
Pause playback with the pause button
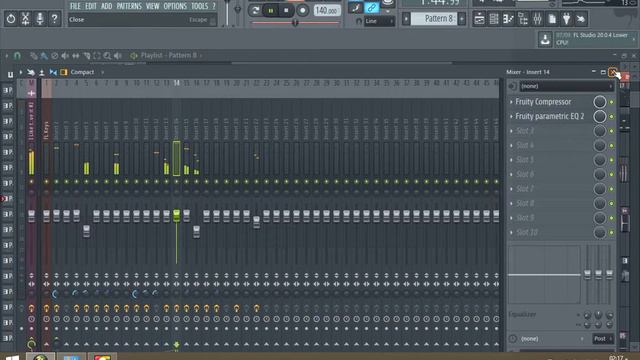pyautogui.click(x=271, y=11)
